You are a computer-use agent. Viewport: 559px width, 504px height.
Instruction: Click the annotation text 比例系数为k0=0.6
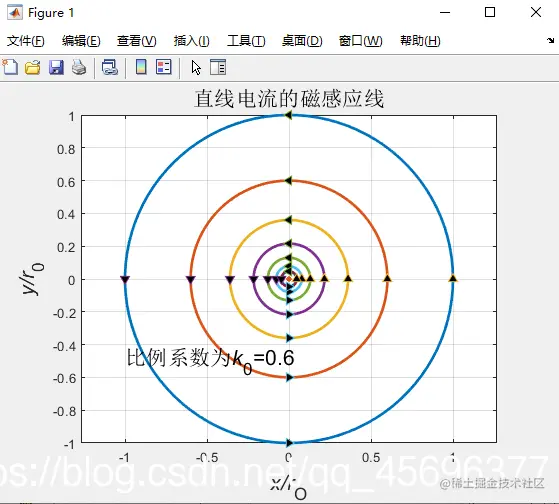click(210, 360)
